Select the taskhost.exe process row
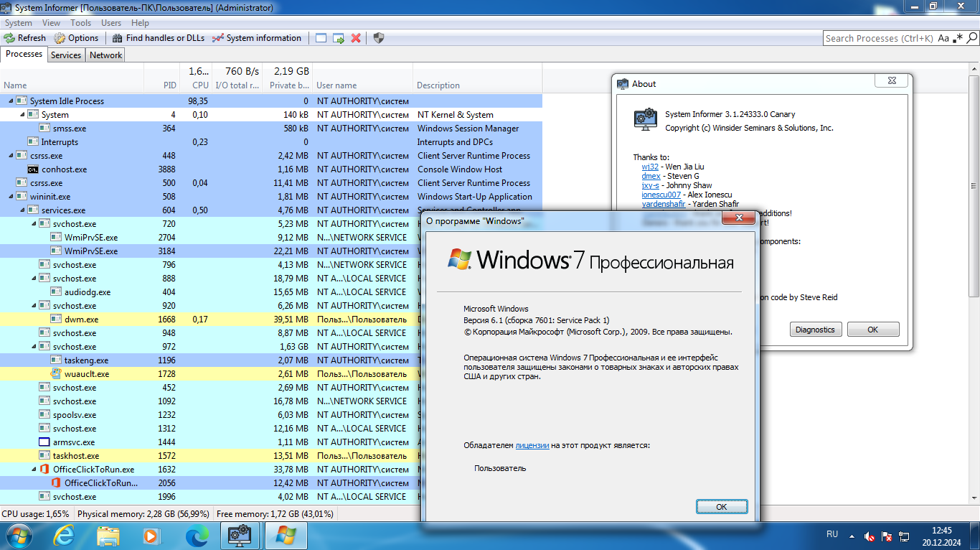The width and height of the screenshot is (980, 550). coord(271,456)
